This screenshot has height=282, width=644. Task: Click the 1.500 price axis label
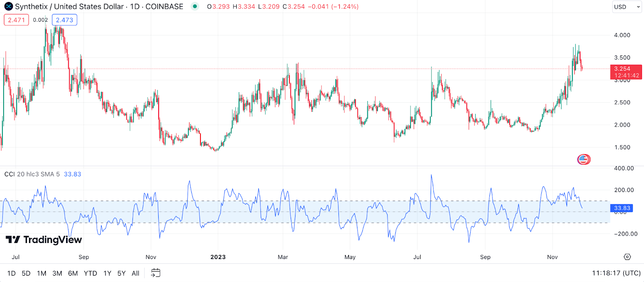pyautogui.click(x=622, y=147)
